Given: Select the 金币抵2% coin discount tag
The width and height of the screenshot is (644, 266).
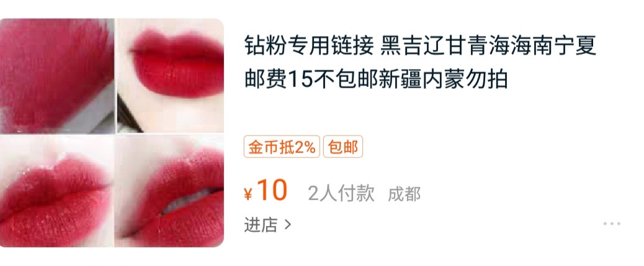Looking at the screenshot, I should (x=282, y=147).
